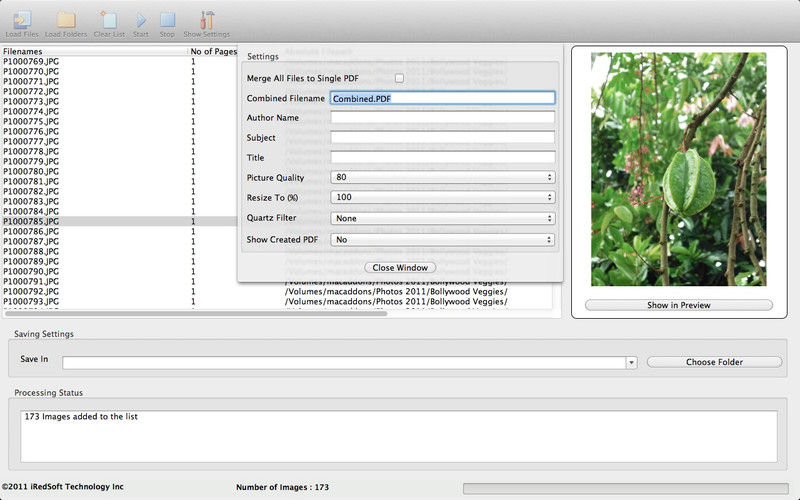Select file P1000771.JPG in the list
800x500 pixels.
[x=31, y=81]
